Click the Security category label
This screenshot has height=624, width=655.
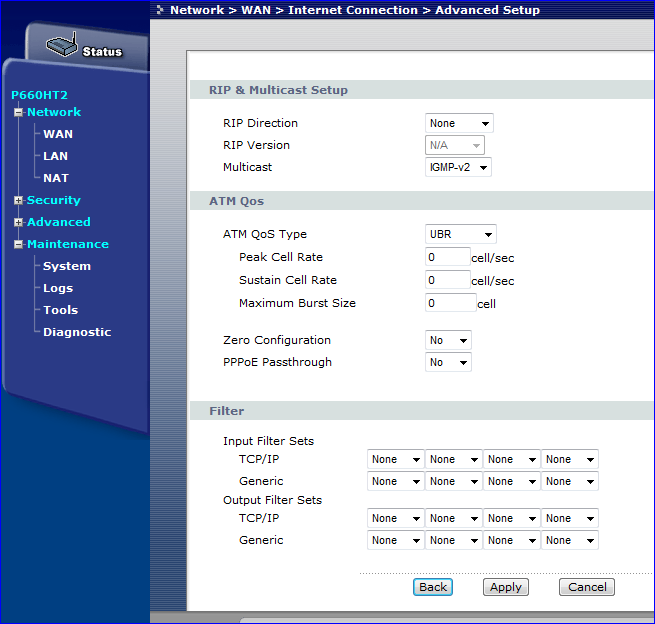coord(53,200)
